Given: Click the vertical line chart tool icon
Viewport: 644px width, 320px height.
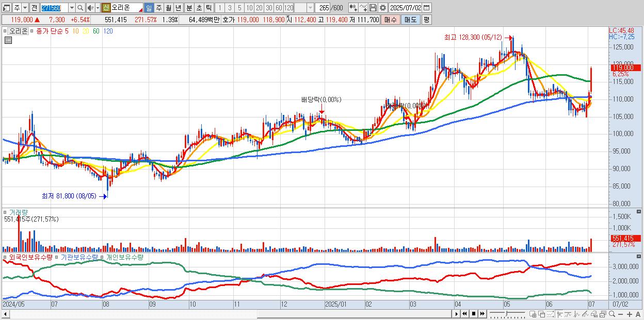Looking at the screenshot, I should pos(577,314).
